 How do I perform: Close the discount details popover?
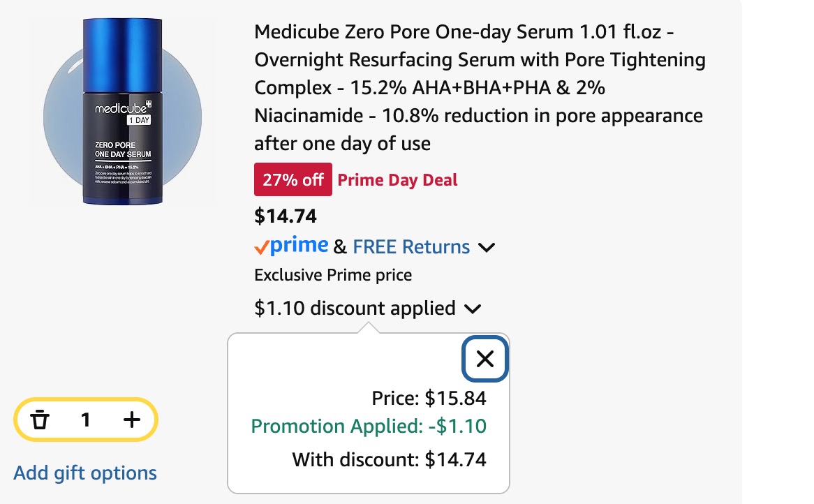[x=485, y=359]
